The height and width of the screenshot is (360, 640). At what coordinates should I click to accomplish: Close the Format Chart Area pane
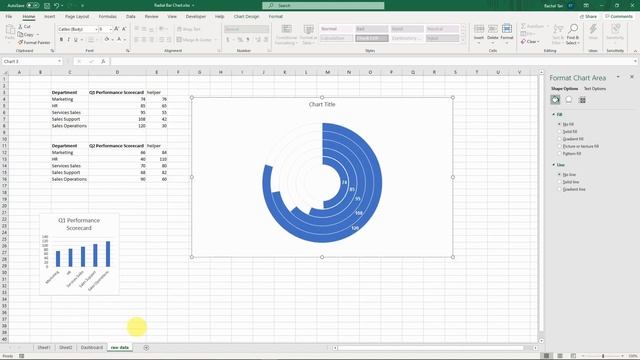tap(631, 77)
